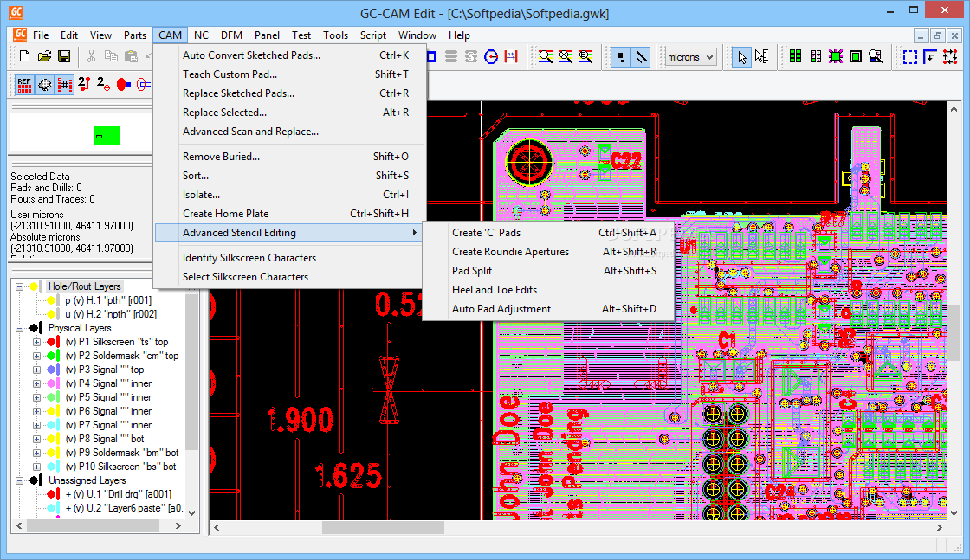Image resolution: width=970 pixels, height=560 pixels.
Task: Click the red-blue pad trace icon
Action: tap(124, 85)
